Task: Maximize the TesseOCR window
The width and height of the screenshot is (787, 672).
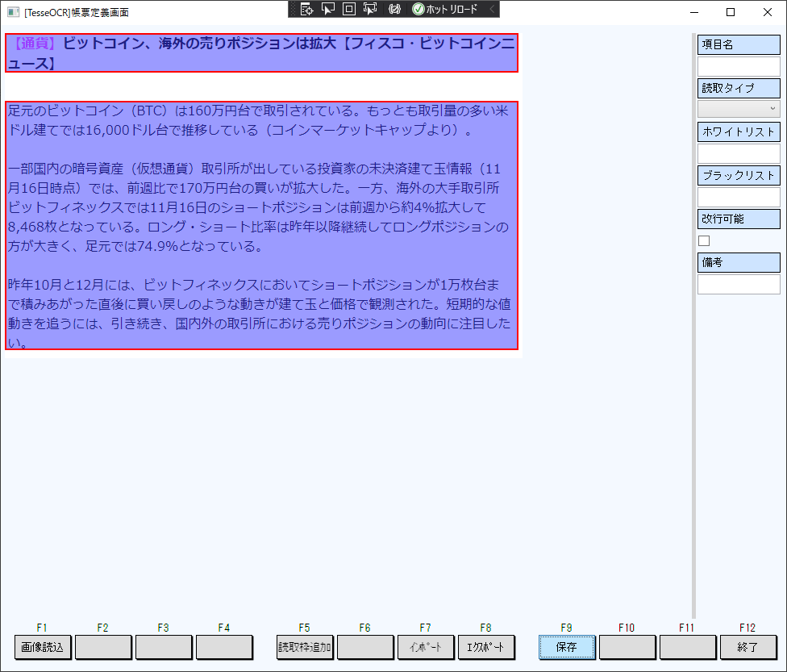Action: point(731,12)
